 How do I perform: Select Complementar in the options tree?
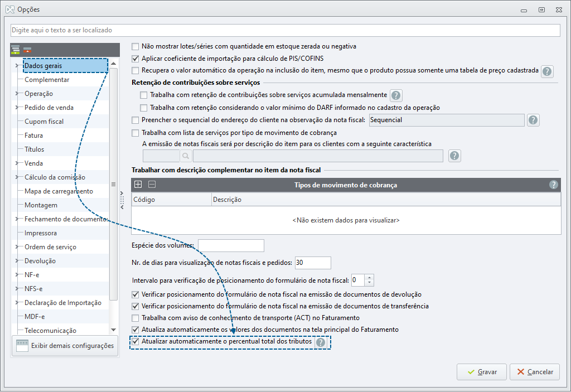47,80
